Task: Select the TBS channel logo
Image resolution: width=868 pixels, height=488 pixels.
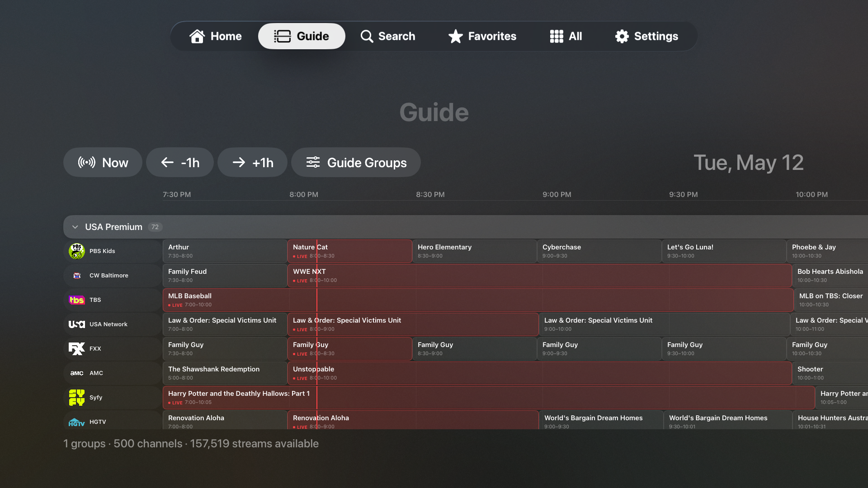Action: 77,300
